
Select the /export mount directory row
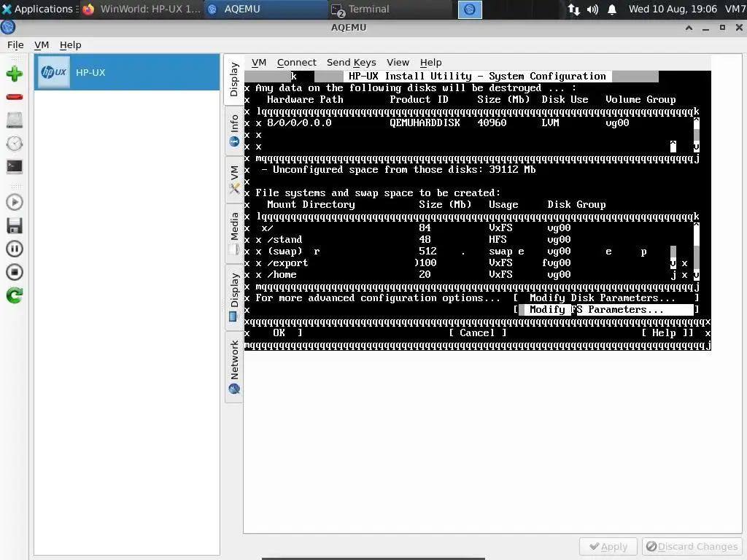tap(471, 262)
